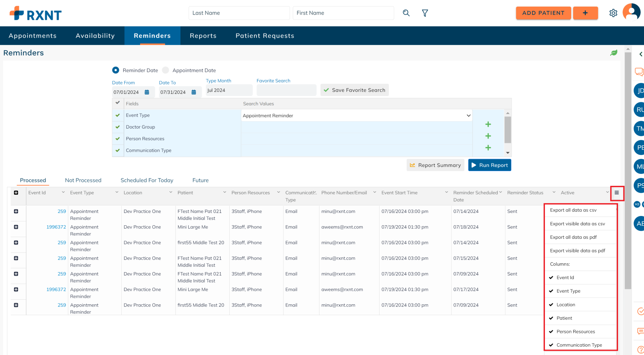Uncheck the Event Type field checkbox
This screenshot has width=644, height=355.
click(118, 115)
